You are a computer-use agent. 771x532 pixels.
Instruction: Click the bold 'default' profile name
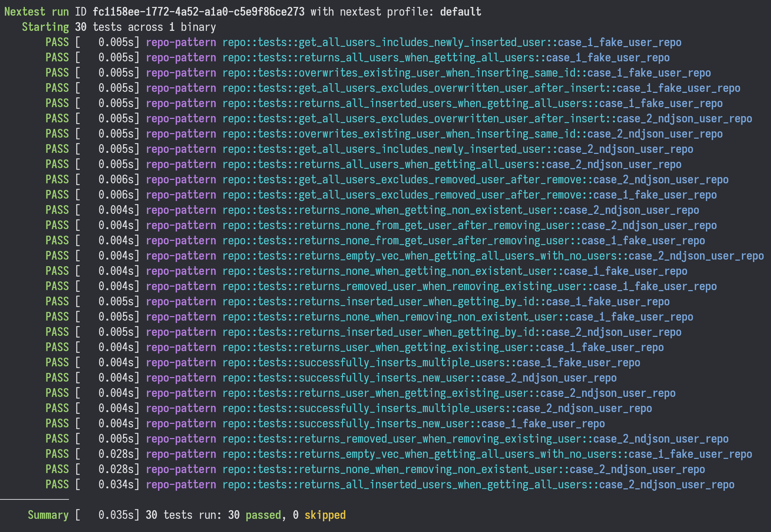coord(460,12)
